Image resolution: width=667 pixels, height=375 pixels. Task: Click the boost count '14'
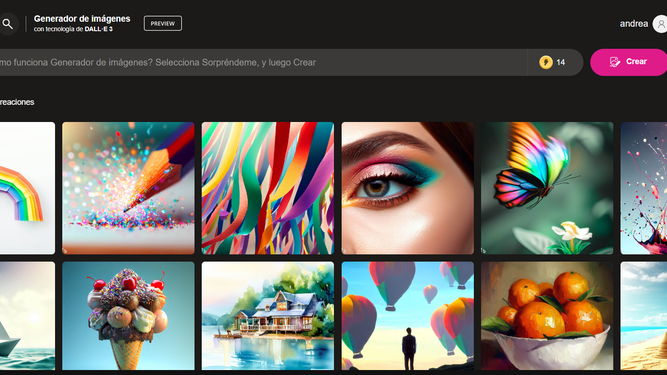[x=561, y=62]
